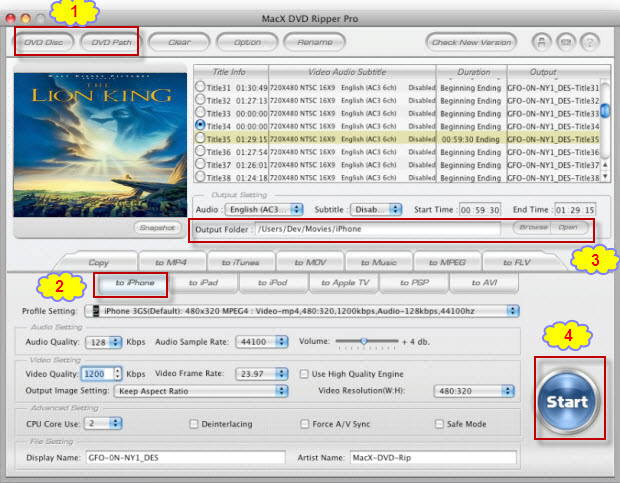Select the Title36 radio button

[200, 151]
